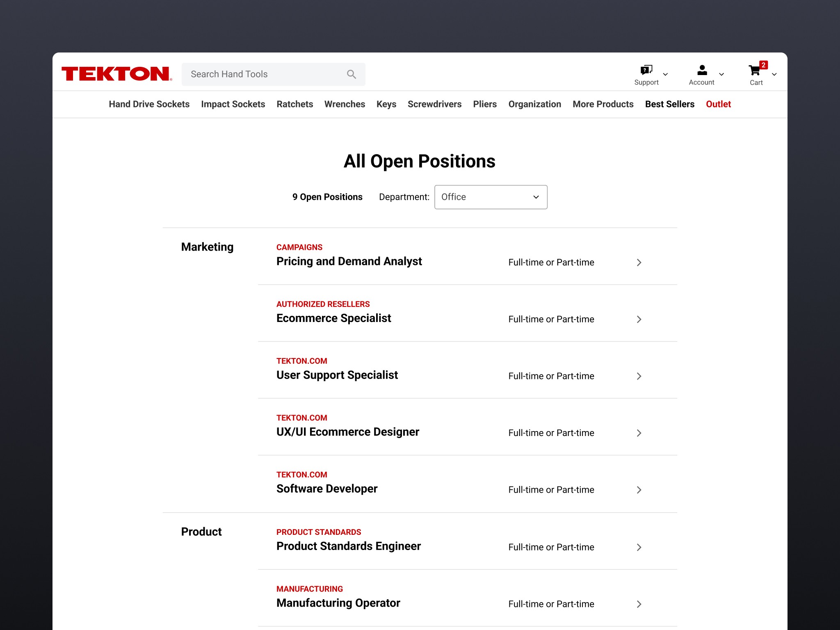Click the 9 Open Positions count
This screenshot has height=630, width=840.
pos(327,197)
